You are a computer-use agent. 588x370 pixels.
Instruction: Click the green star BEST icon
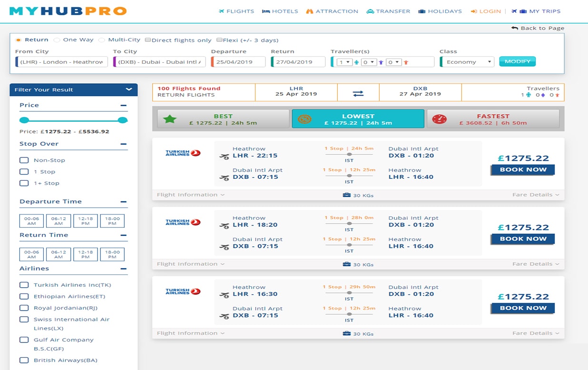coord(170,119)
